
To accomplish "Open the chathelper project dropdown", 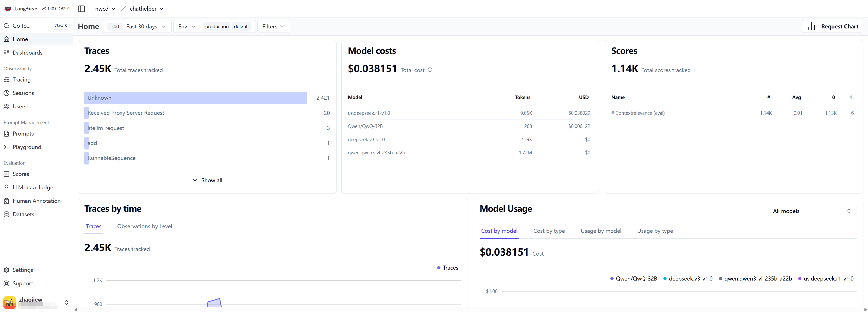I will point(146,9).
